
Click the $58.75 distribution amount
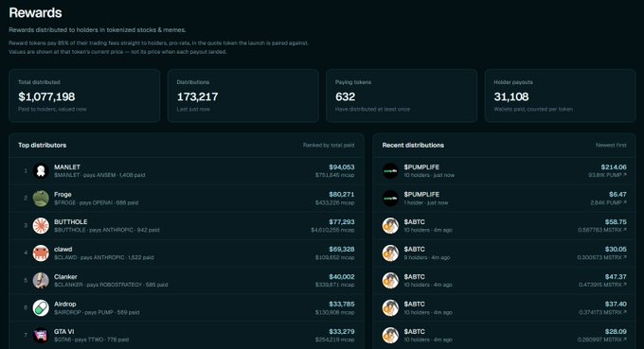(616, 222)
